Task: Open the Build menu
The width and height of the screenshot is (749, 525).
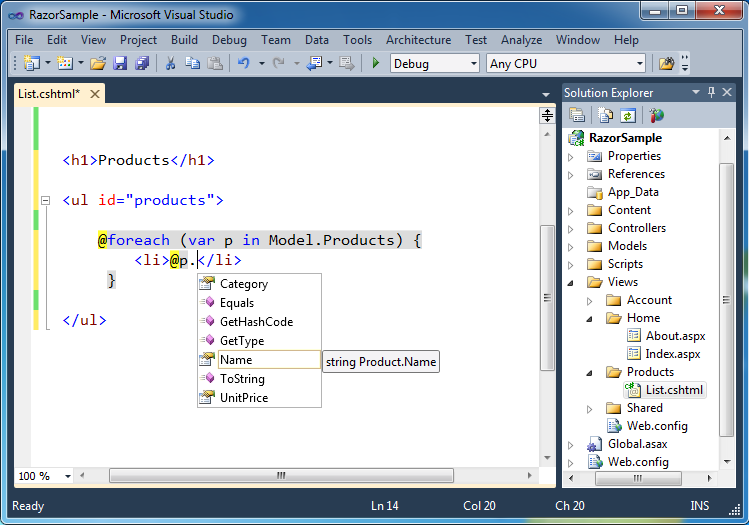Action: [184, 40]
